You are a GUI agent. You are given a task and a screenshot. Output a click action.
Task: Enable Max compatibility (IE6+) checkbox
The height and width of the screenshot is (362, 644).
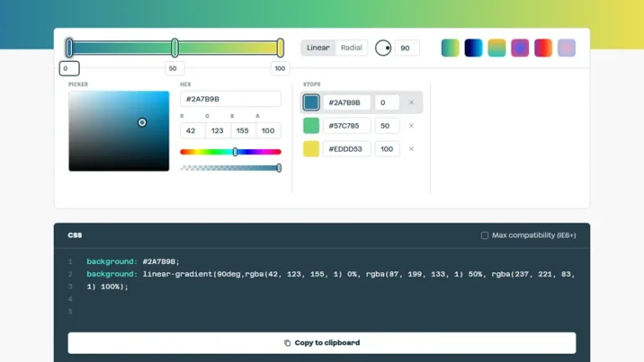click(x=485, y=235)
